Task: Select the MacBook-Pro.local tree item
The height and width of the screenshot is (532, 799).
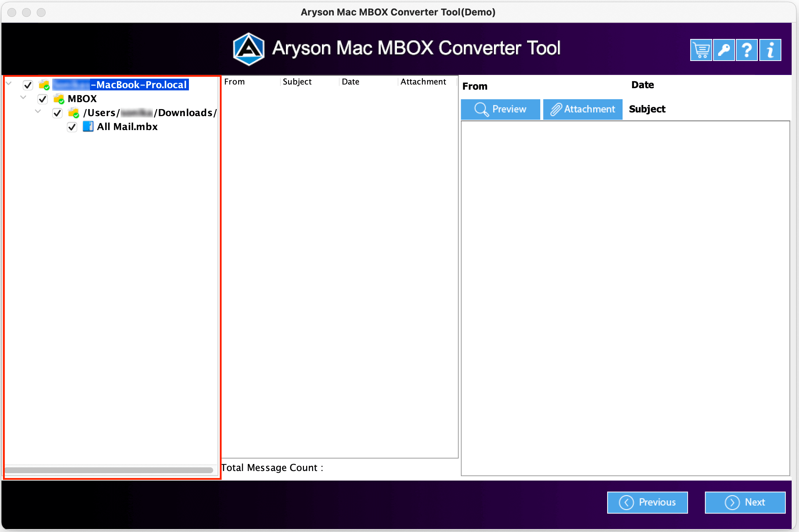Action: click(x=121, y=85)
